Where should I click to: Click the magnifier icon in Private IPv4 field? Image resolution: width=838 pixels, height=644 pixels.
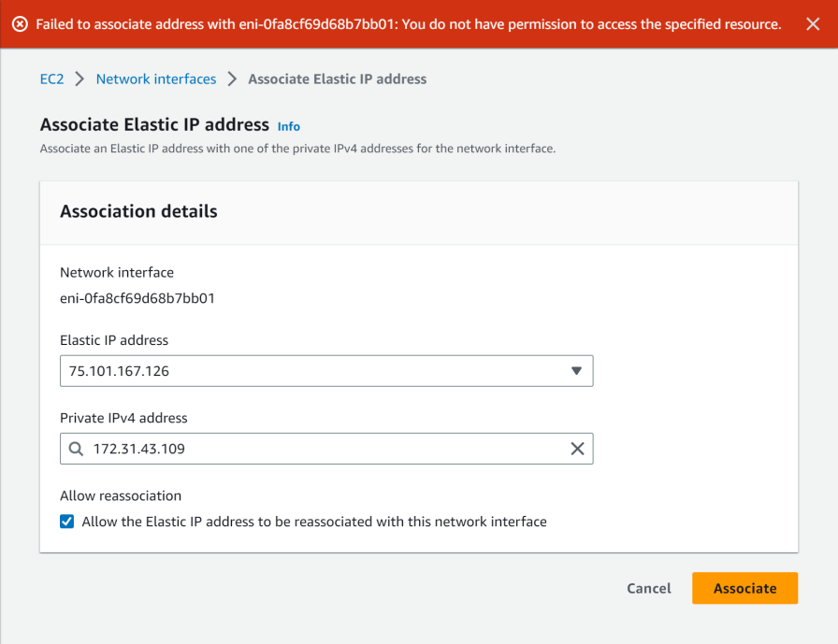(x=76, y=449)
